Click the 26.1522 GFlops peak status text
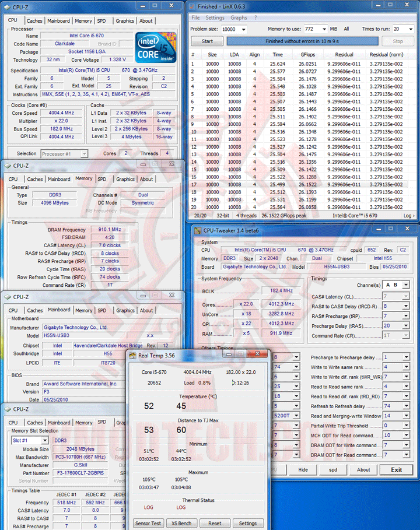The image size is (420, 530). [283, 216]
